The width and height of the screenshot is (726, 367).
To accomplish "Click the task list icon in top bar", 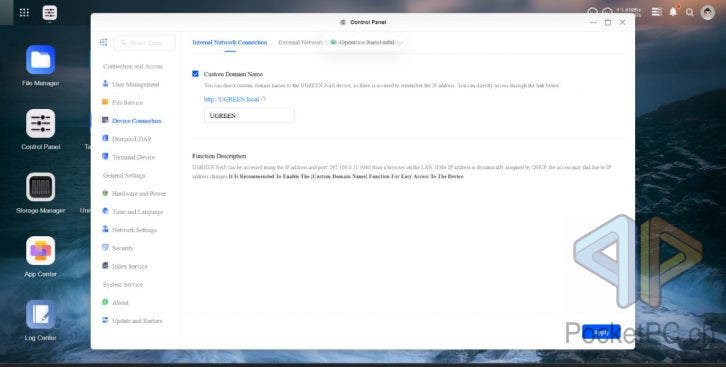I will tap(657, 12).
